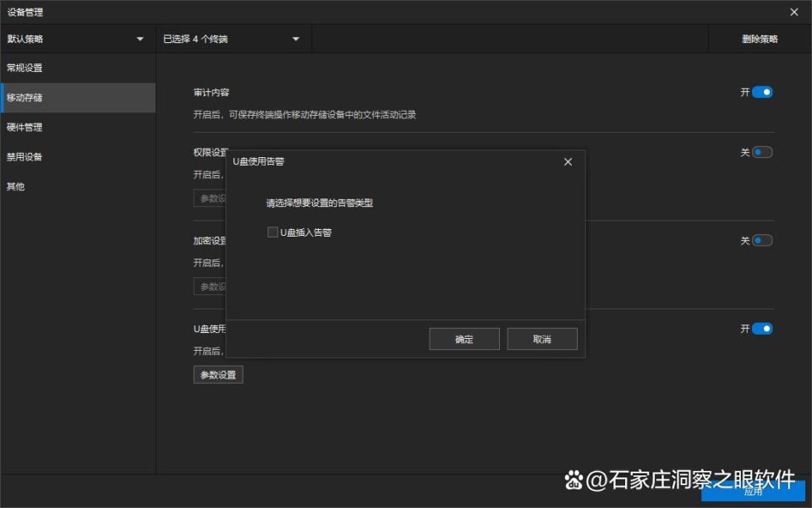Viewport: 812px width, 508px height.
Task: Enable the 加密设置 switch
Action: tap(762, 241)
